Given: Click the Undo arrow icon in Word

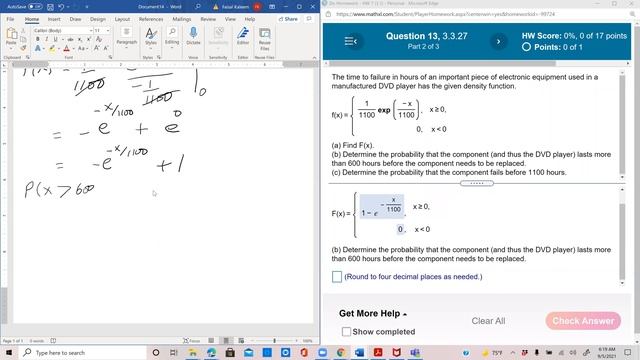Looking at the screenshot, I should 61,7.
